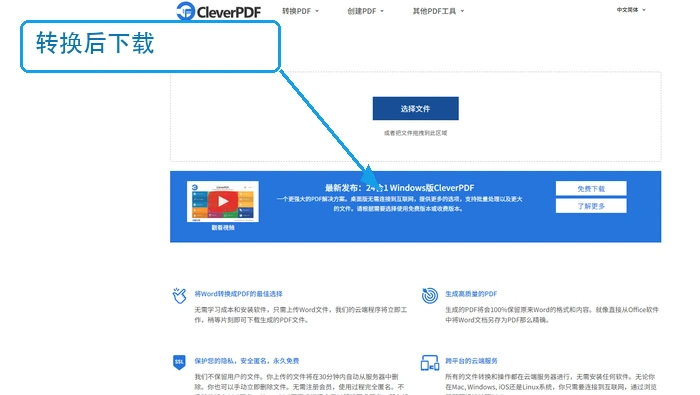Expand the 中文简体 language dropdown
Image resolution: width=700 pixels, height=395 pixels.
631,10
